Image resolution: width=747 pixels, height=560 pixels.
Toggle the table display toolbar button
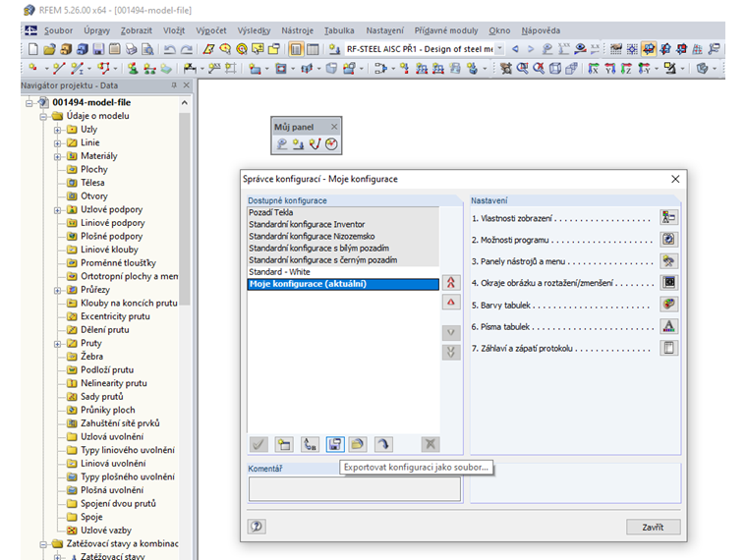(x=313, y=48)
